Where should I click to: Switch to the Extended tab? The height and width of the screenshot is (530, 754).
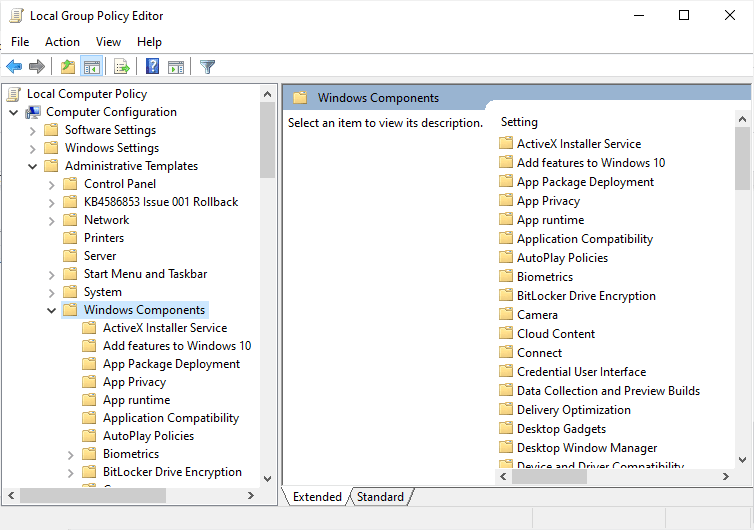[x=317, y=496]
